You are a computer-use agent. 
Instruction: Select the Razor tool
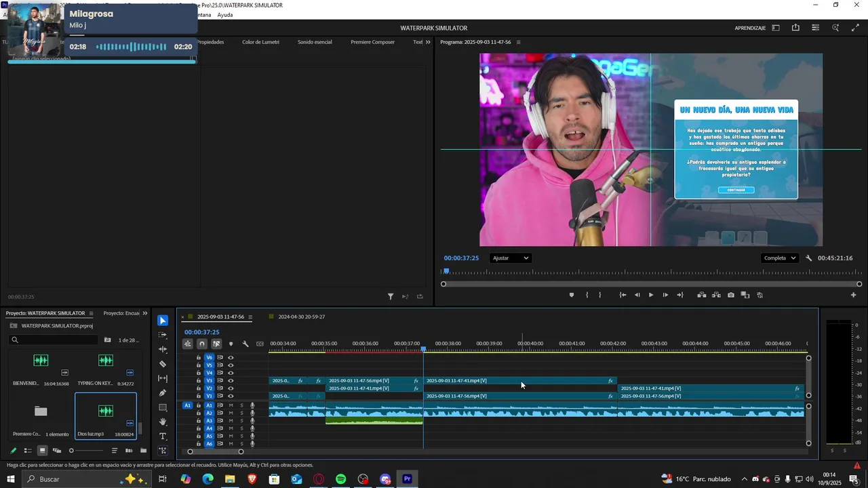[163, 364]
